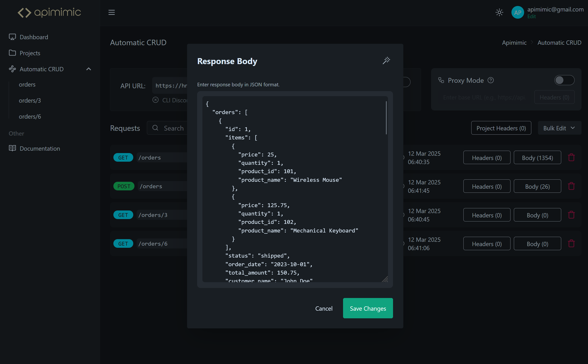
Task: Cancel the Response Body dialog
Action: 324,308
